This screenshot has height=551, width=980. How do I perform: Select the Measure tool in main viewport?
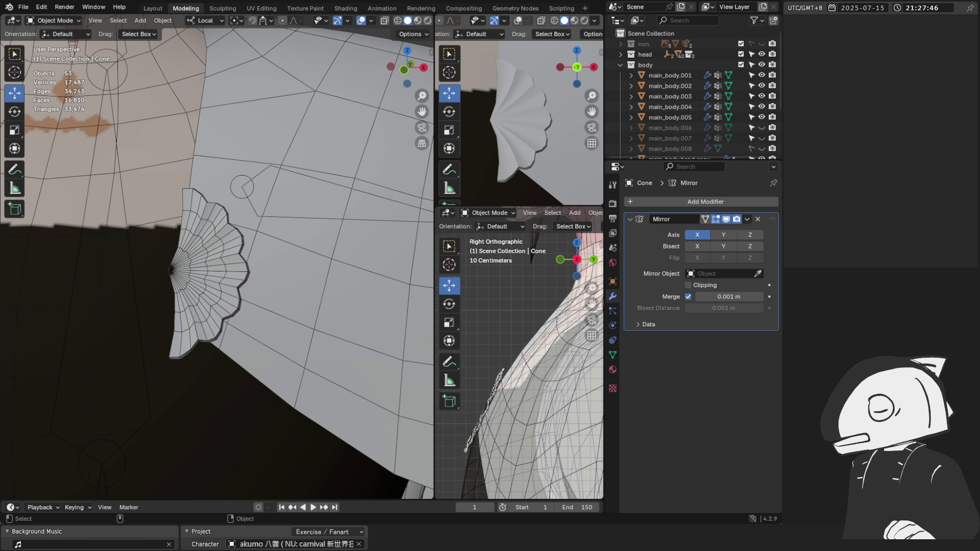click(14, 188)
